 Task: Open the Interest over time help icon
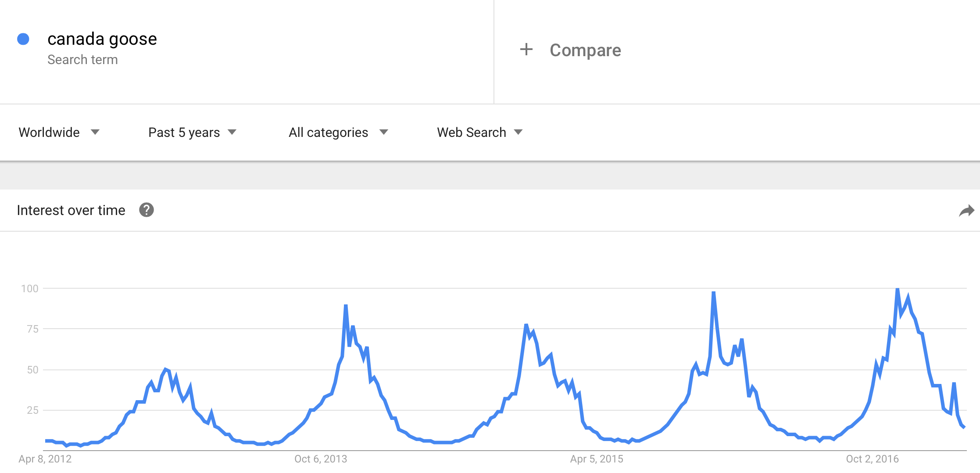[147, 210]
